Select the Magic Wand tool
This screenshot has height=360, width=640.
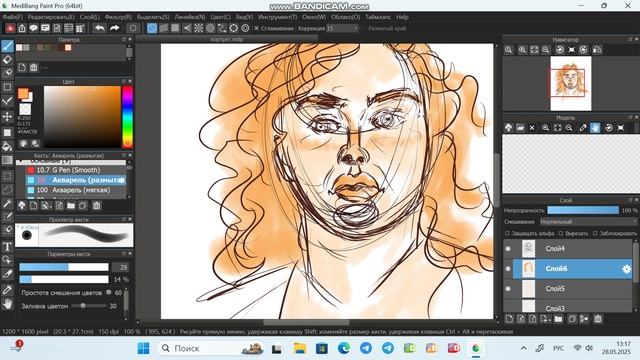click(x=7, y=203)
